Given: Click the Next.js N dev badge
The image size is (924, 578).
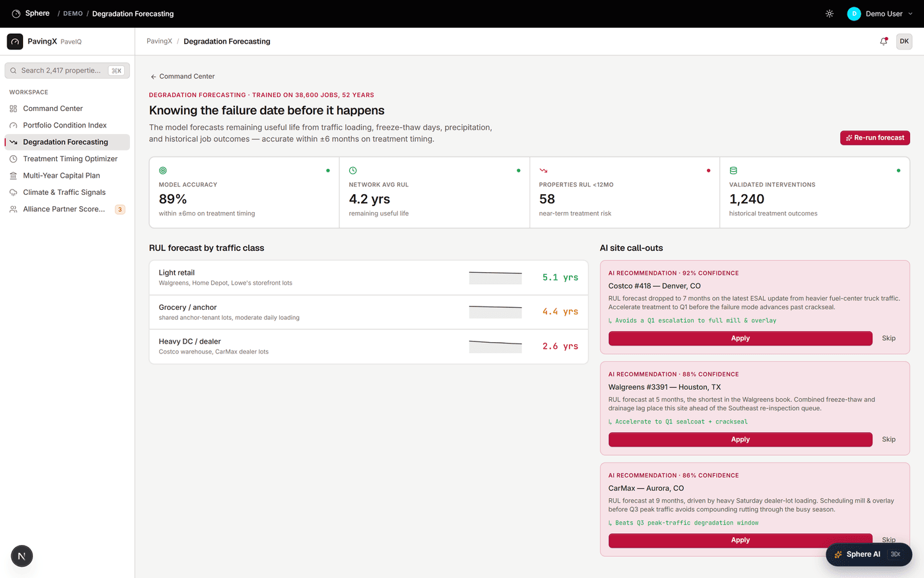Looking at the screenshot, I should pos(22,556).
